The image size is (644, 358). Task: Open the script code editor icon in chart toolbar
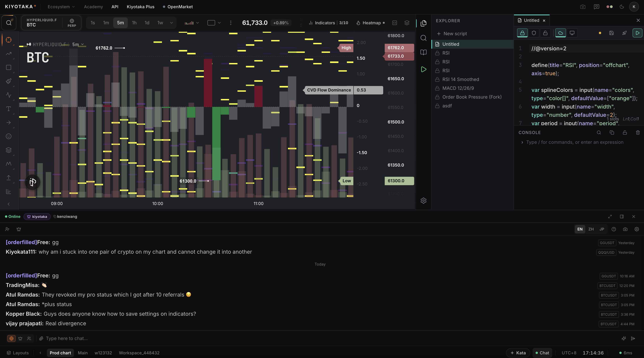coord(394,23)
